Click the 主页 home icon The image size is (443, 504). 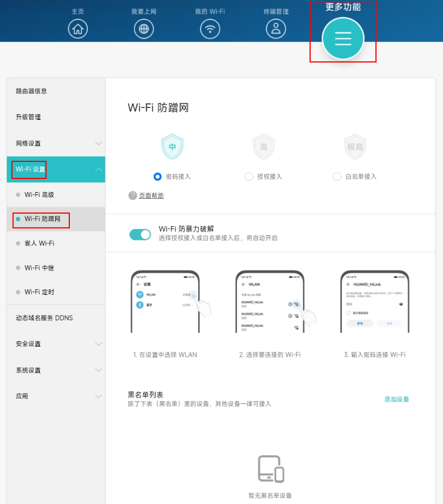(78, 29)
